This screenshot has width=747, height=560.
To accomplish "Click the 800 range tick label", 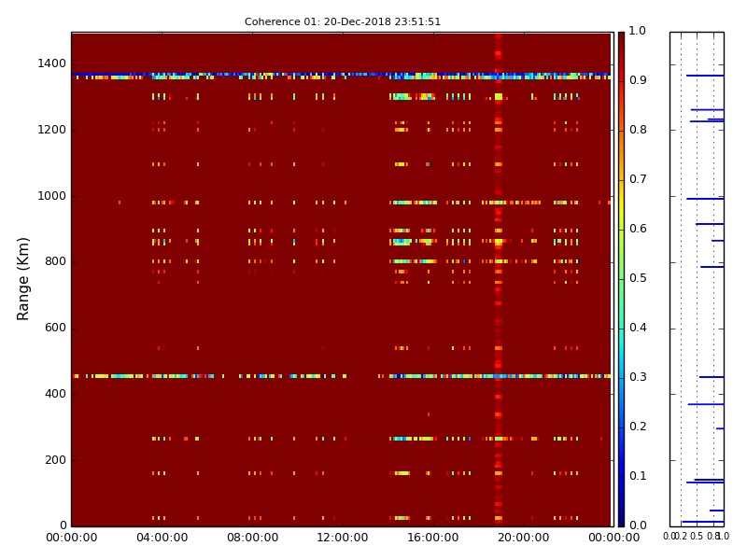I will pyautogui.click(x=55, y=261).
